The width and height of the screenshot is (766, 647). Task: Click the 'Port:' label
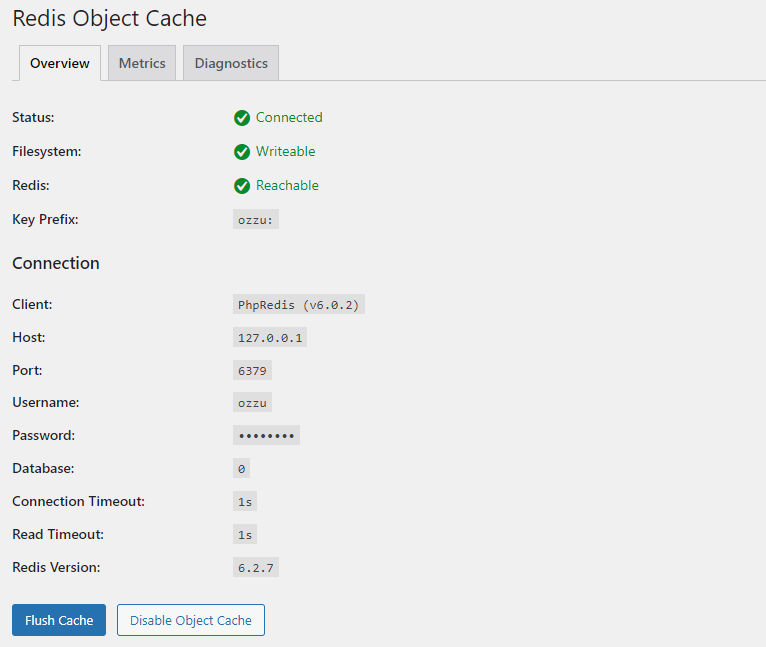[x=27, y=370]
